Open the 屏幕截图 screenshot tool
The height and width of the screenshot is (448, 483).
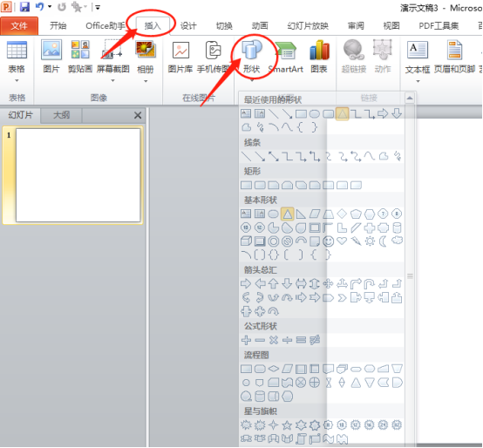click(x=112, y=60)
